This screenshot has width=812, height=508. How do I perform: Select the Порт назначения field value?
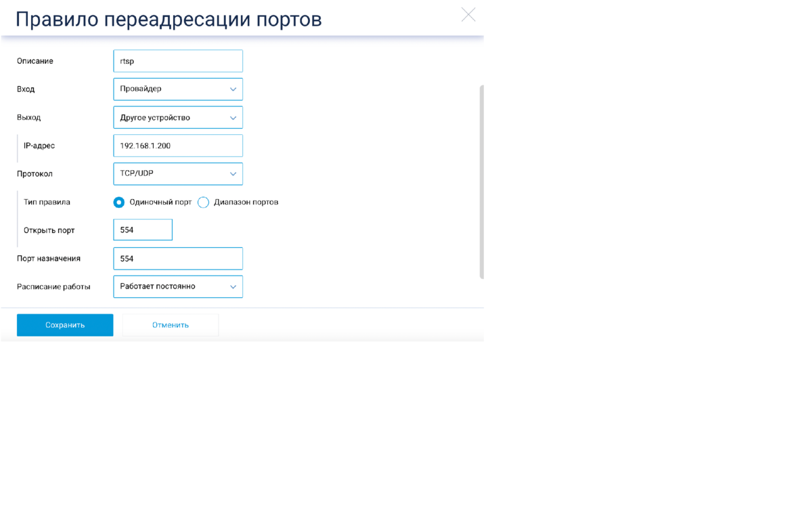[x=178, y=258]
